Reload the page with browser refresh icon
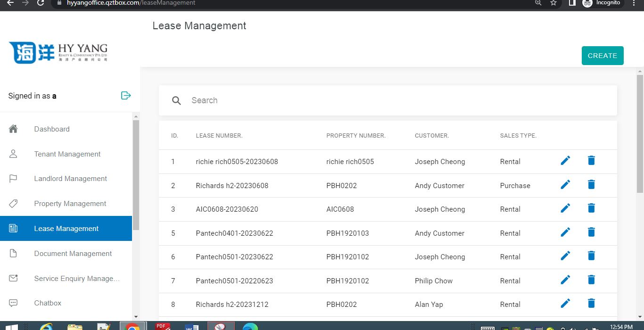 (x=41, y=3)
